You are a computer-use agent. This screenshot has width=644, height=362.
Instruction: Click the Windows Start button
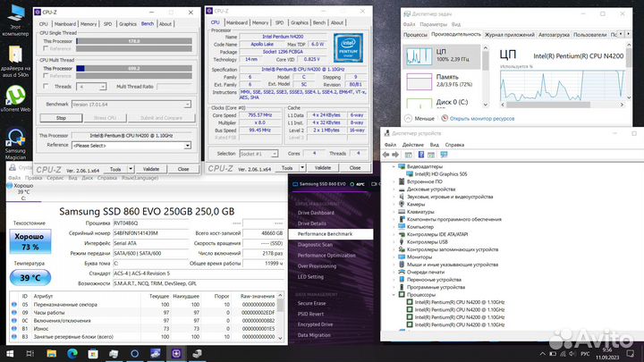point(9,353)
